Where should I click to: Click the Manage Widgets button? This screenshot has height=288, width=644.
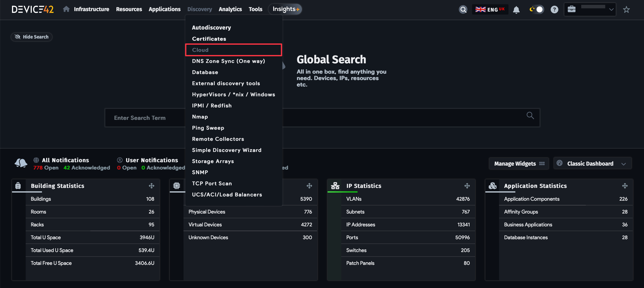pyautogui.click(x=519, y=164)
